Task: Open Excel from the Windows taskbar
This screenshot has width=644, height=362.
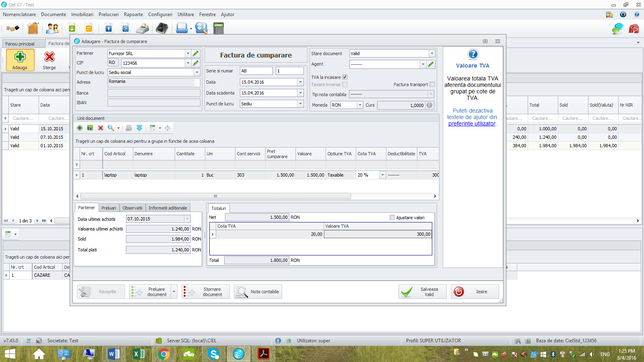Action: pyautogui.click(x=139, y=354)
